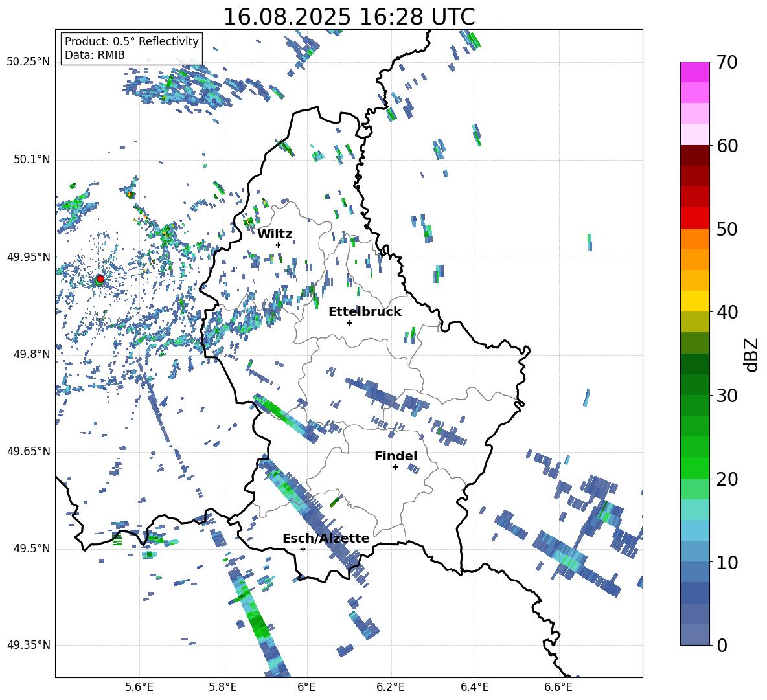This screenshot has width=767, height=700.
Task: Click the colorbar tick label '20'
Action: coord(727,479)
